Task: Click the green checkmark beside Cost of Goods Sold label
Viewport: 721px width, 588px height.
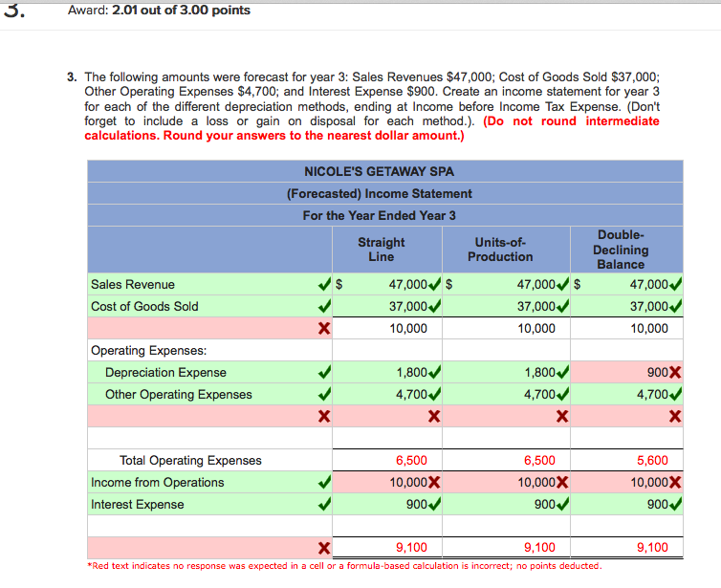Action: point(324,306)
